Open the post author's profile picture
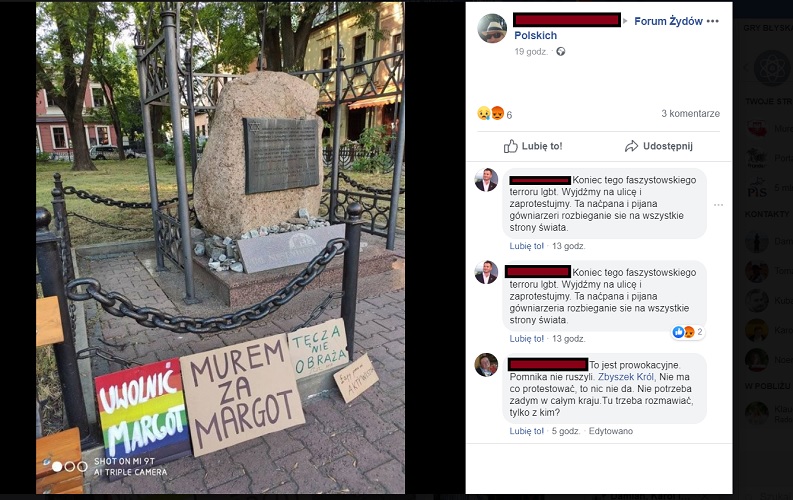The image size is (793, 500). click(492, 28)
